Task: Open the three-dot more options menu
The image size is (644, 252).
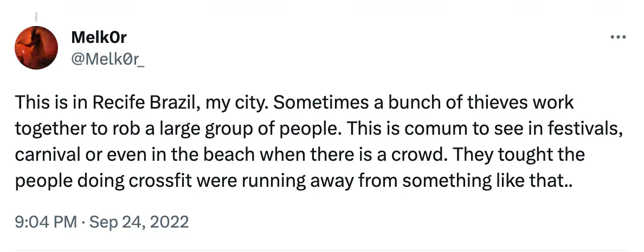Action: (619, 37)
